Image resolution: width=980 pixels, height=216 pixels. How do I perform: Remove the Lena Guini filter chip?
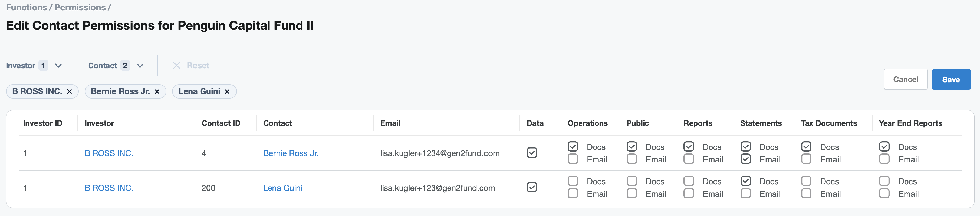pyautogui.click(x=227, y=92)
